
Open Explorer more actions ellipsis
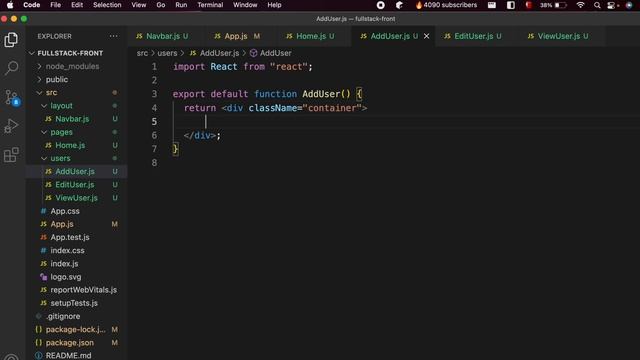coord(113,36)
